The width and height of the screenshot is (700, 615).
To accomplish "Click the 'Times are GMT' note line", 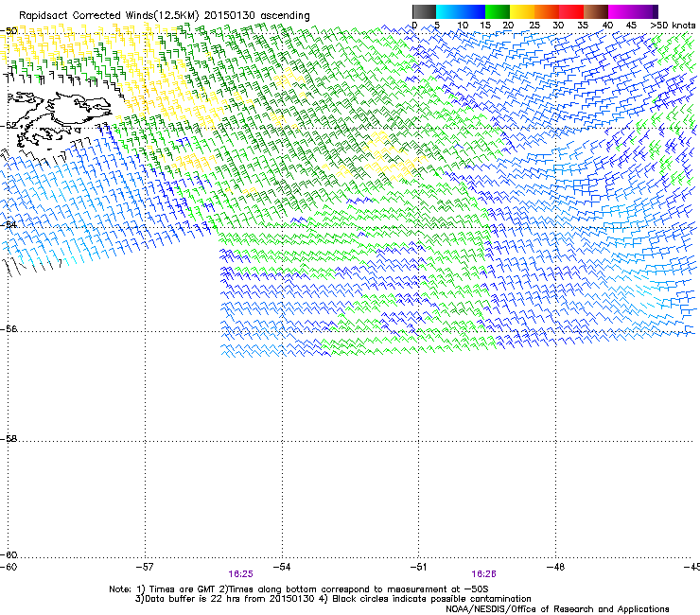I will point(299,589).
